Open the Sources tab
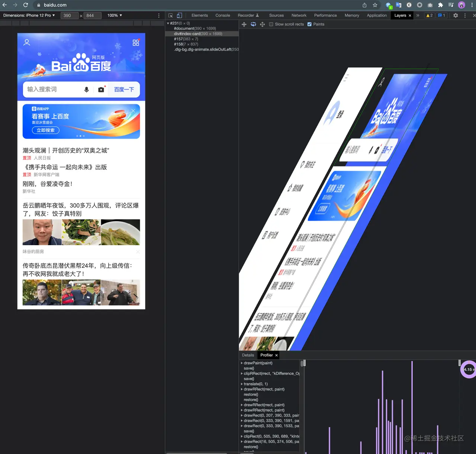This screenshot has width=476, height=454. tap(276, 16)
